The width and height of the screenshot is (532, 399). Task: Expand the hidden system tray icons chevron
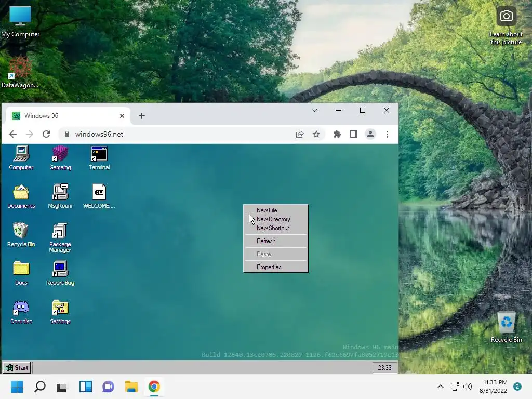coord(441,387)
